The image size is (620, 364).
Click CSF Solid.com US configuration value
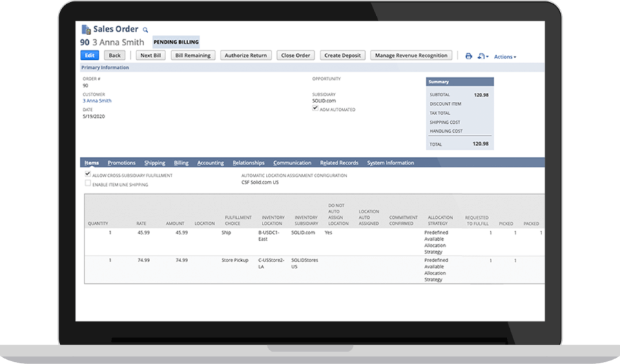pyautogui.click(x=260, y=182)
